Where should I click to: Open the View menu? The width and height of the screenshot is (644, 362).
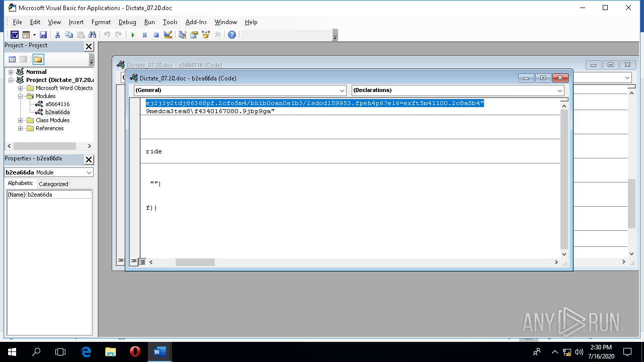(54, 22)
